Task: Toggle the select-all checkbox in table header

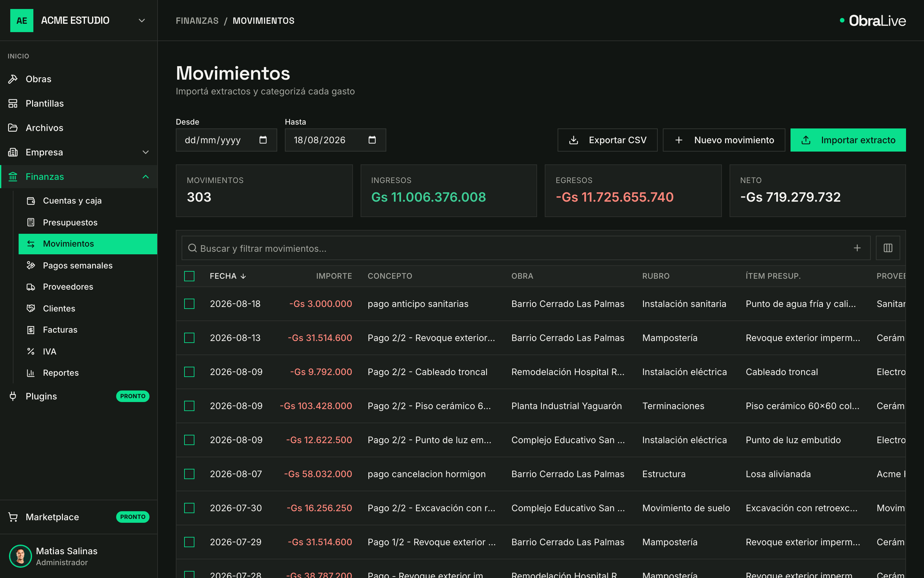Action: pyautogui.click(x=189, y=276)
